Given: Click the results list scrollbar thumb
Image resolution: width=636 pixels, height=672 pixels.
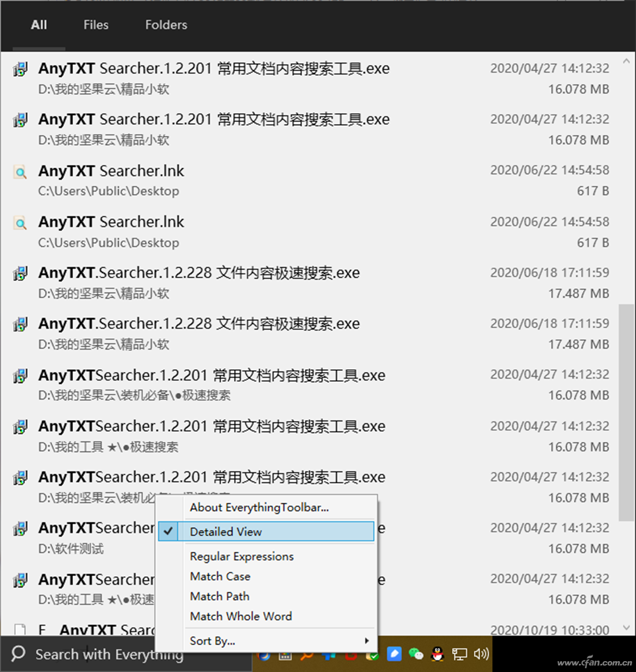Looking at the screenshot, I should 626,412.
